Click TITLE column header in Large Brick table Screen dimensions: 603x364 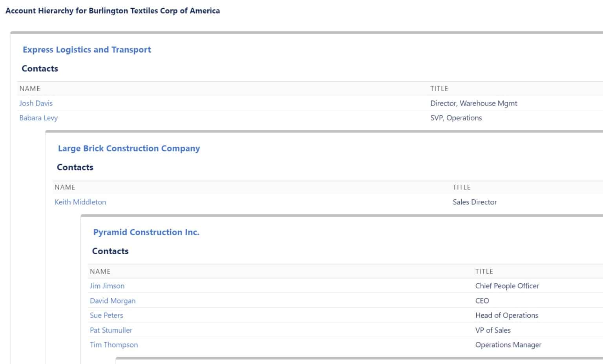461,187
